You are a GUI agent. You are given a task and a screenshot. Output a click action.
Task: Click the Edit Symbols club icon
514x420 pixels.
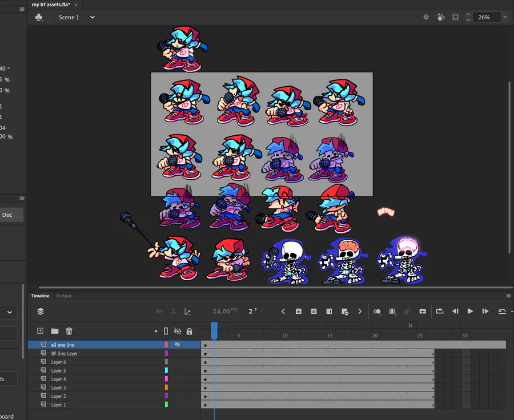39,17
